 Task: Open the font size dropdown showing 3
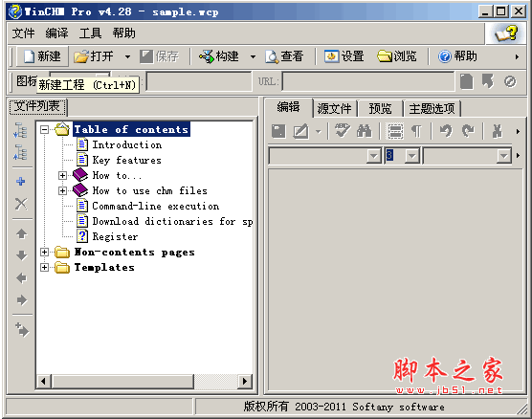coord(411,156)
